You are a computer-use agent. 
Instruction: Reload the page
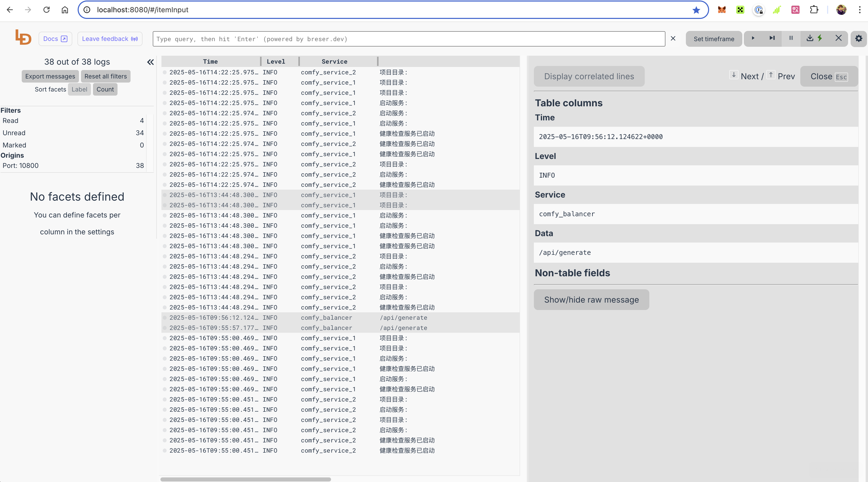click(x=46, y=10)
